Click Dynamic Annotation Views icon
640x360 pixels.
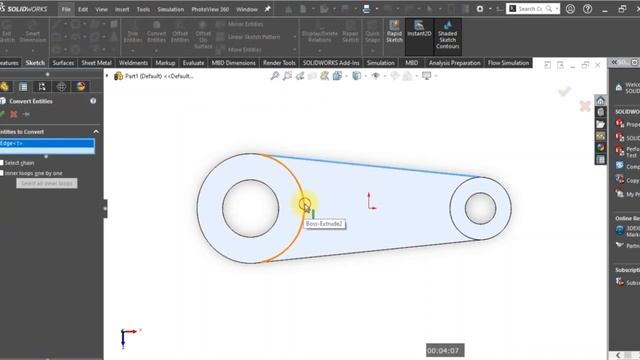pyautogui.click(x=324, y=76)
